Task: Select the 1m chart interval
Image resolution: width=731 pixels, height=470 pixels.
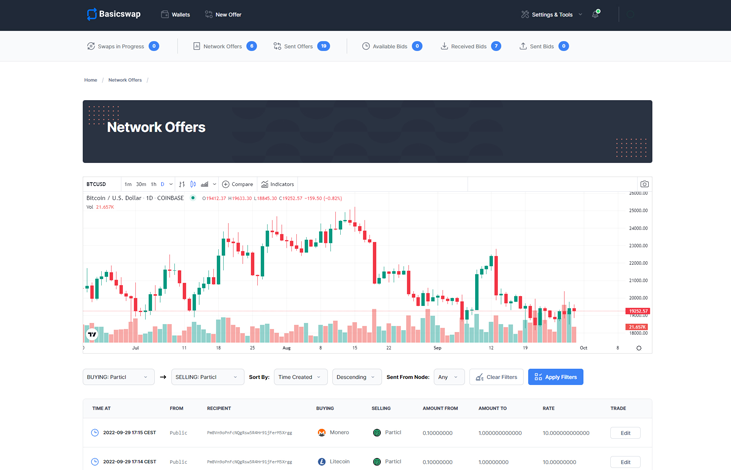Action: coord(128,184)
